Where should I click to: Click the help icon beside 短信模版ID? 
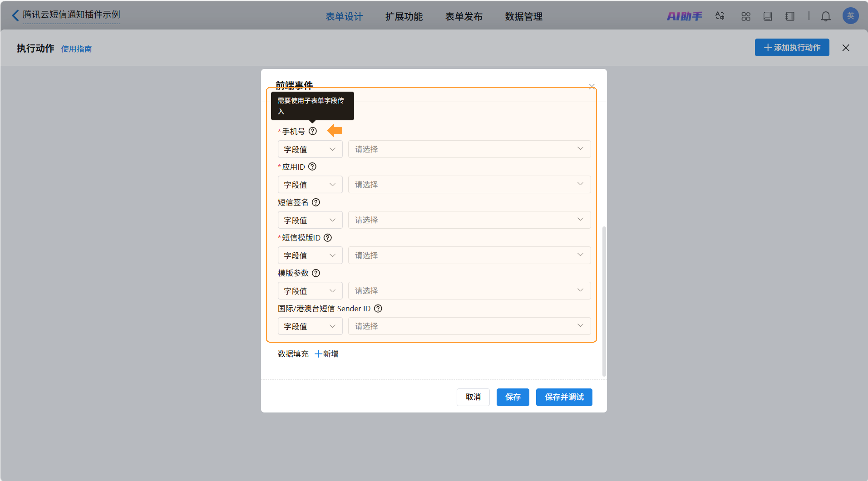coord(327,237)
